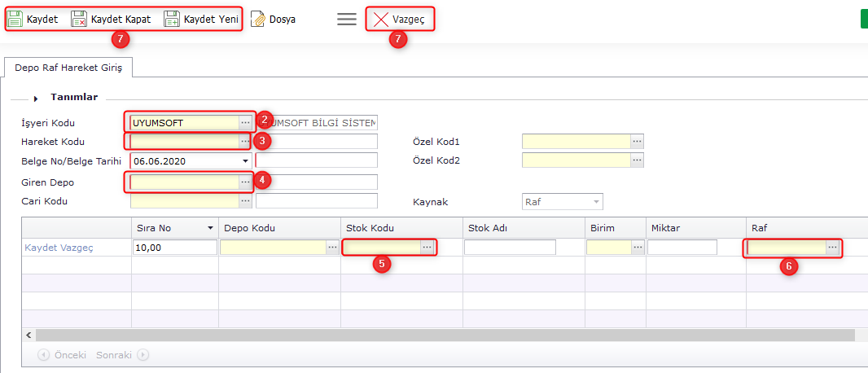Viewport: 868px width, 373px height.
Task: Click the Vazgeç link in grid row
Action: (78, 247)
